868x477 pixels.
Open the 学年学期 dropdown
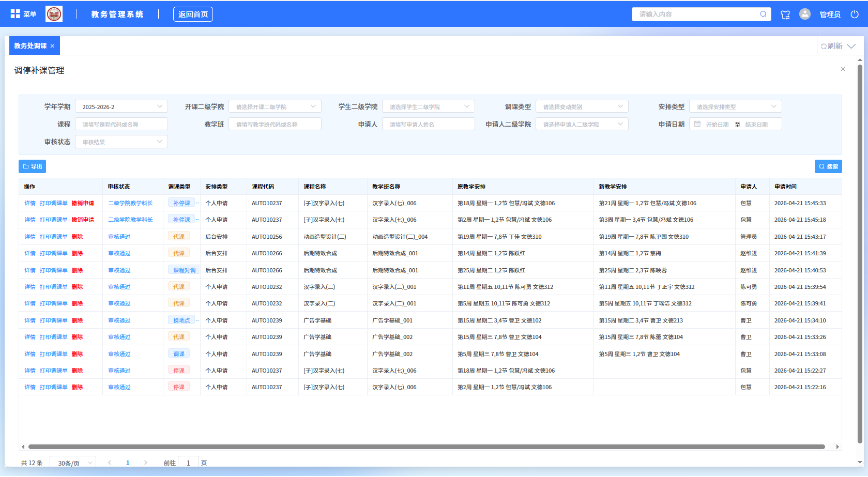pos(121,106)
